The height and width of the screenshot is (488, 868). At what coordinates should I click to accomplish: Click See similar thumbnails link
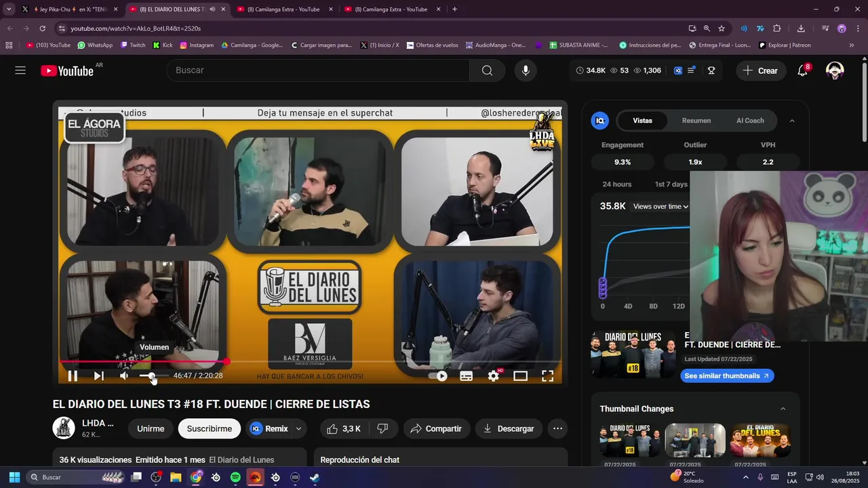[727, 375]
